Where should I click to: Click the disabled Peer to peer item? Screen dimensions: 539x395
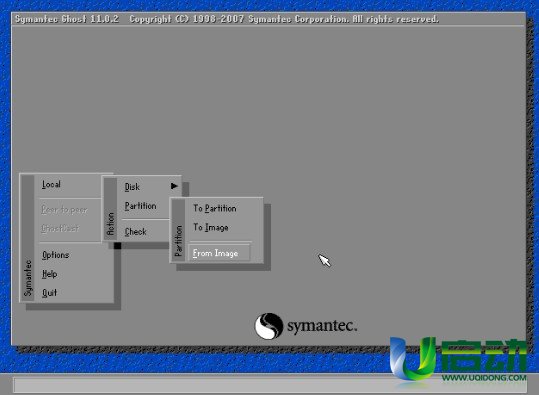point(64,210)
